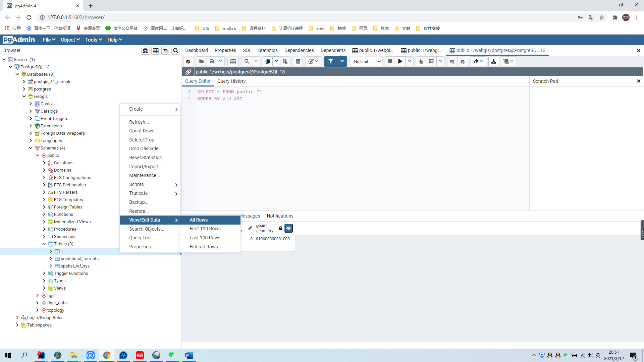Click the Delete rows trash icon
This screenshot has width=644, height=362.
[x=298, y=61]
